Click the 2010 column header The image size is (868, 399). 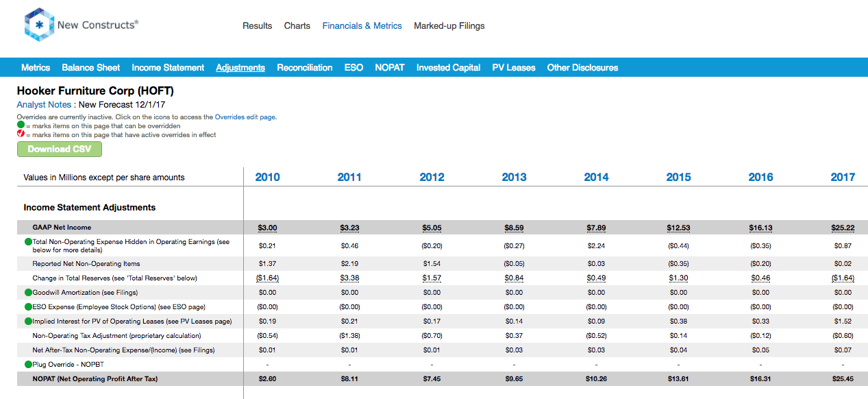pyautogui.click(x=267, y=177)
